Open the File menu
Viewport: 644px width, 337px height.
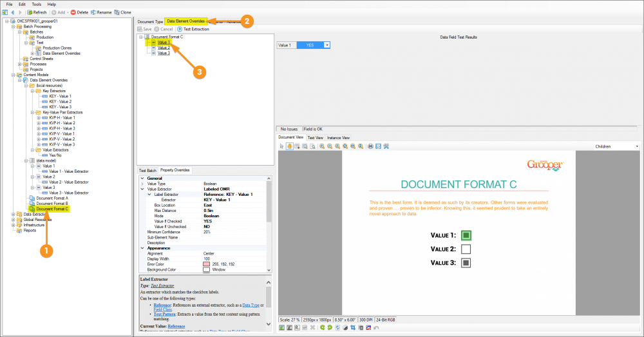(10, 4)
